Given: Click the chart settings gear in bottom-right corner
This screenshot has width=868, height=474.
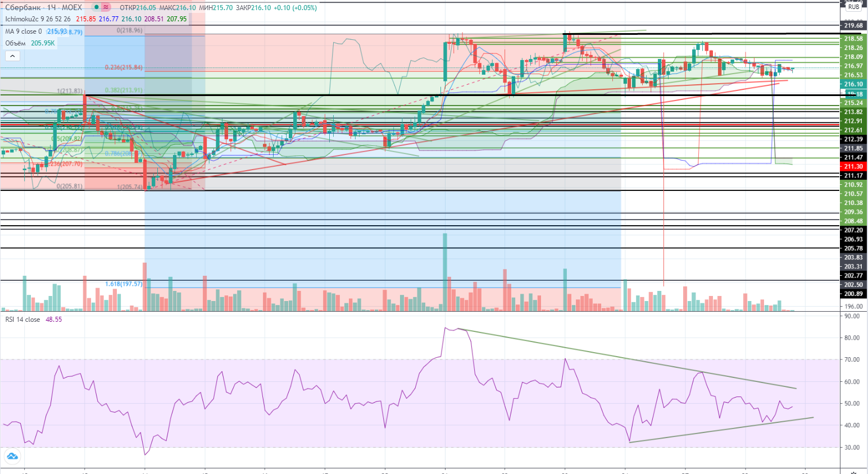Looking at the screenshot, I should click(x=853, y=471).
